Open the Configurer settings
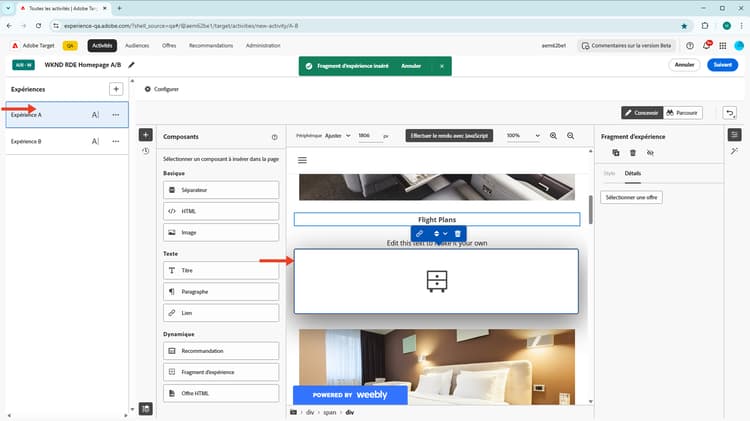This screenshot has height=421, width=750. pyautogui.click(x=162, y=89)
